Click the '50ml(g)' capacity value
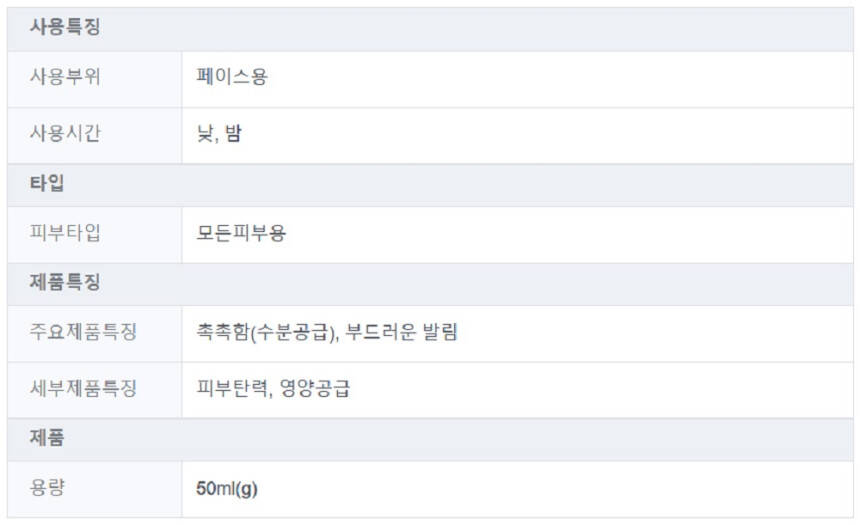This screenshot has width=860, height=525. point(227,489)
